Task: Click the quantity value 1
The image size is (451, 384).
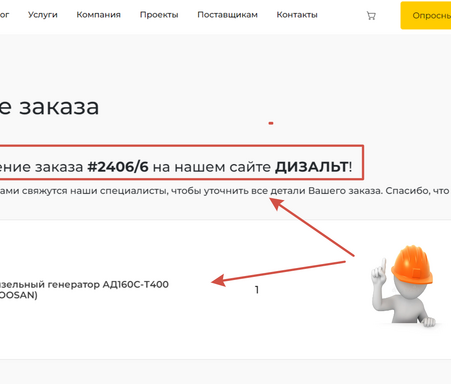Action: click(257, 290)
